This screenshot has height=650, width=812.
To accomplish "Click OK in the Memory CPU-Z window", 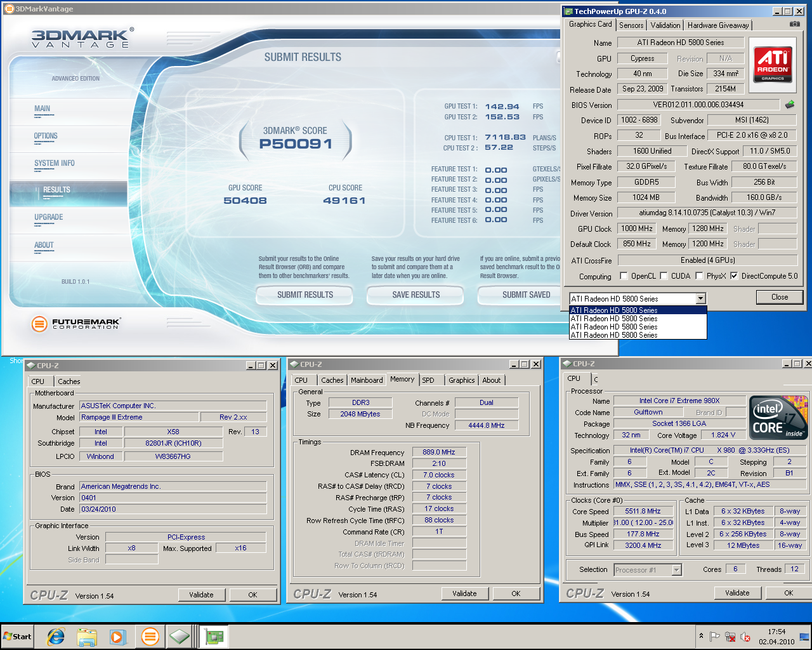I will (516, 594).
